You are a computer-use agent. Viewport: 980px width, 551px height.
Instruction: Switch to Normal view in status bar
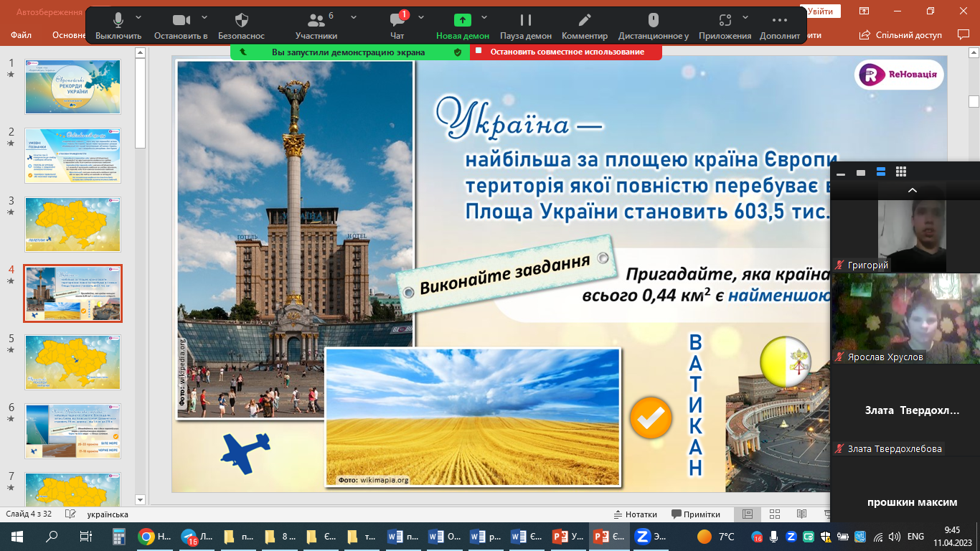tap(748, 514)
